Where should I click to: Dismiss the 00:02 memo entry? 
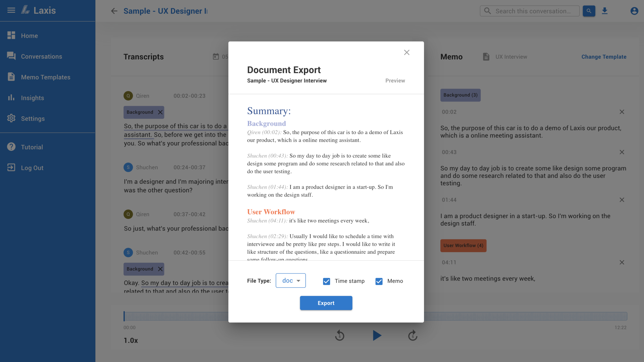(x=622, y=112)
